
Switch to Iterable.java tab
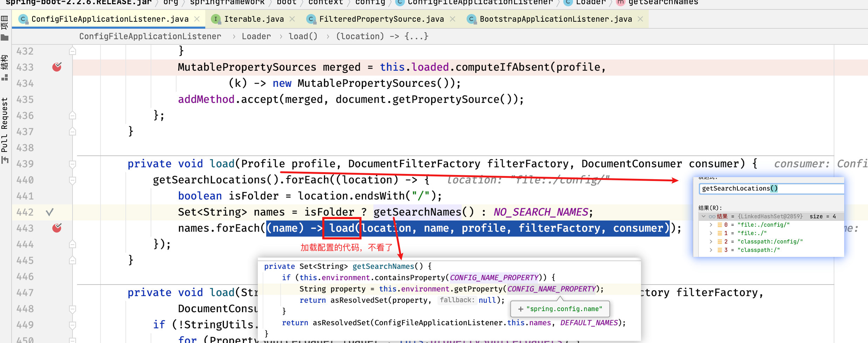click(x=254, y=19)
